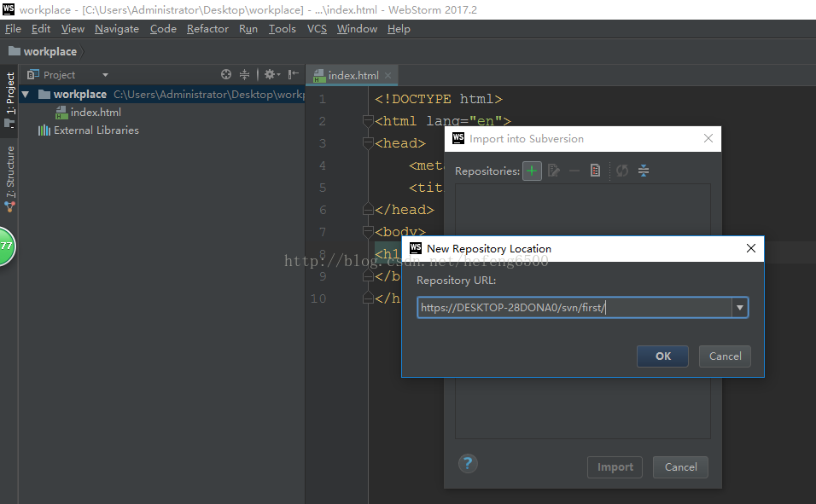
Task: Open the Window menu
Action: (x=357, y=29)
